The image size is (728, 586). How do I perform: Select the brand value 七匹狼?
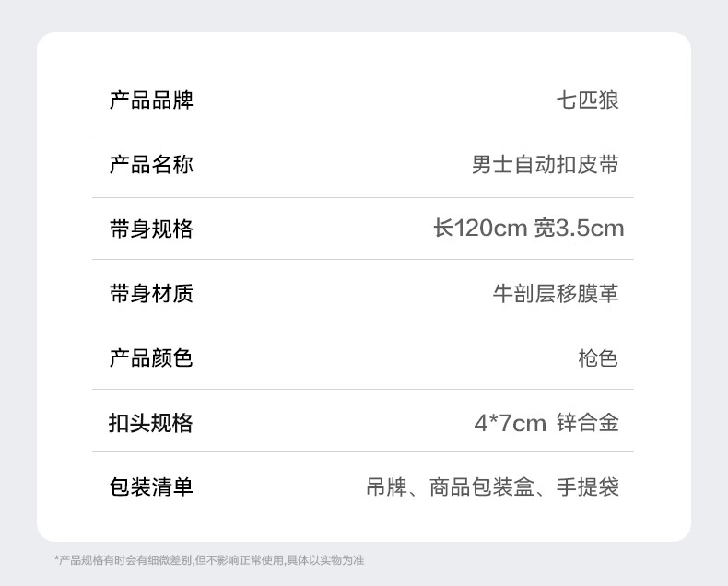[587, 100]
